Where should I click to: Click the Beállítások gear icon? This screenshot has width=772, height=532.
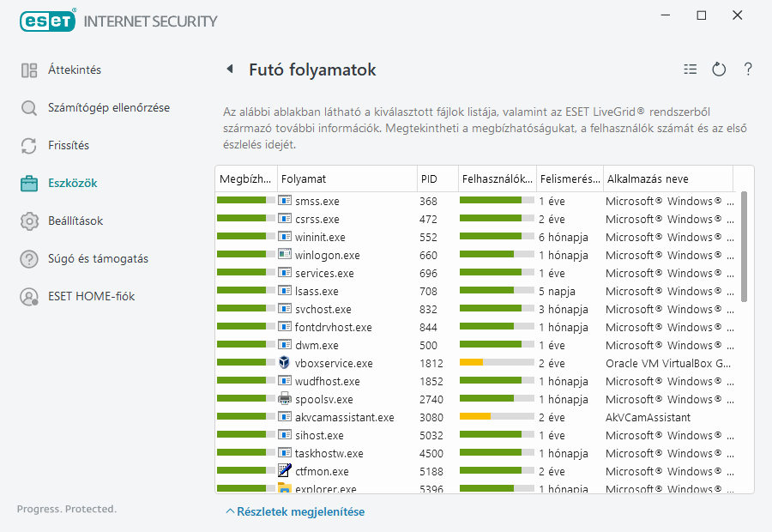pyautogui.click(x=29, y=221)
